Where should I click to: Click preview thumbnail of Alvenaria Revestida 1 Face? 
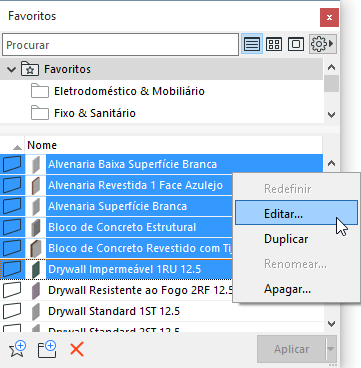[x=35, y=185]
